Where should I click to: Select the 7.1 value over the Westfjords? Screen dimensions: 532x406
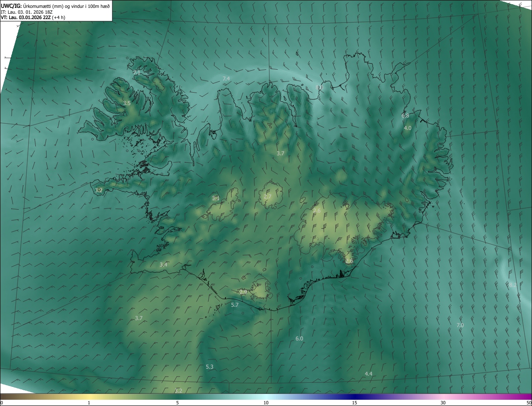pyautogui.click(x=137, y=73)
